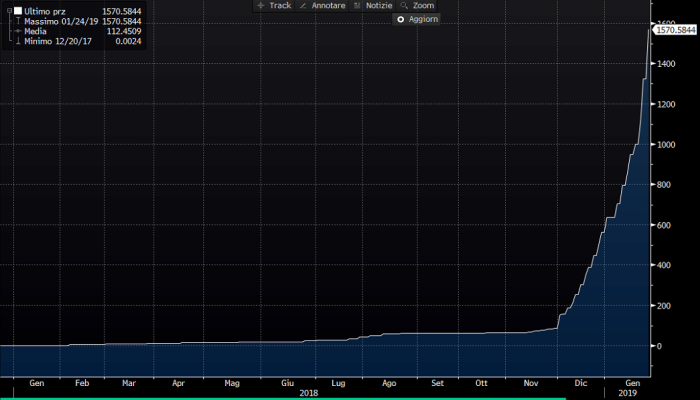Image resolution: width=700 pixels, height=400 pixels.
Task: Click the Minimo marker icon in legend
Action: tap(18, 41)
